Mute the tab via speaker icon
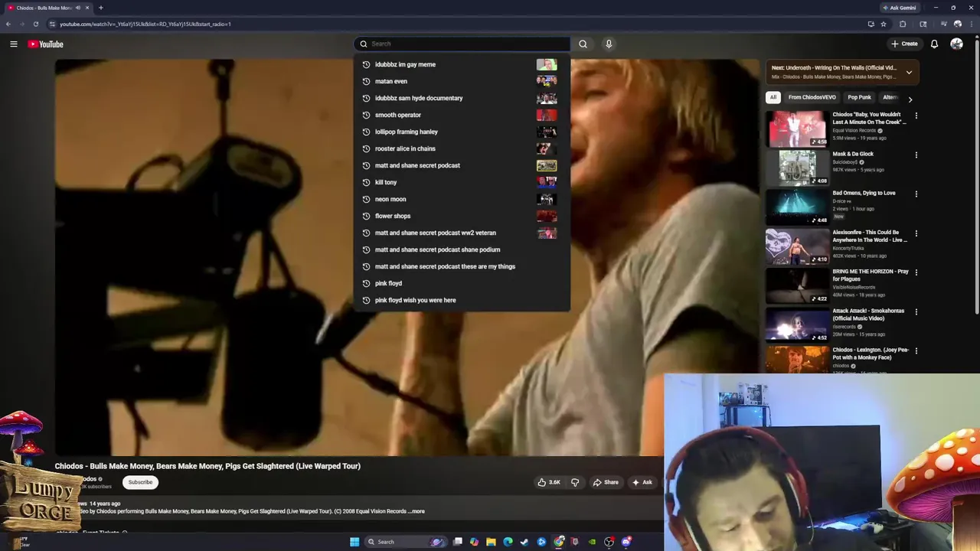980x551 pixels. pos(77,8)
